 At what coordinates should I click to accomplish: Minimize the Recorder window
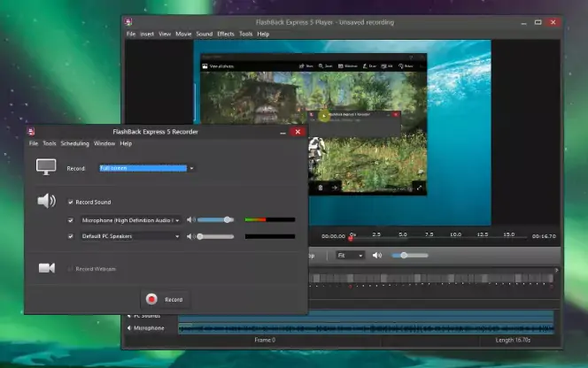[x=282, y=132]
